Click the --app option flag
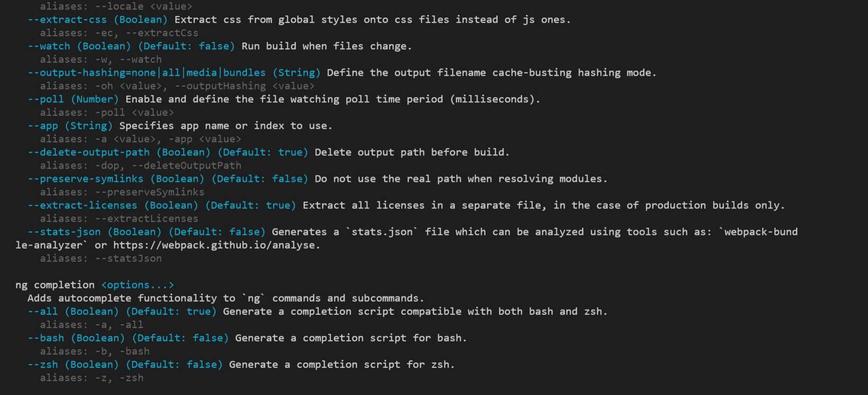 (x=42, y=126)
